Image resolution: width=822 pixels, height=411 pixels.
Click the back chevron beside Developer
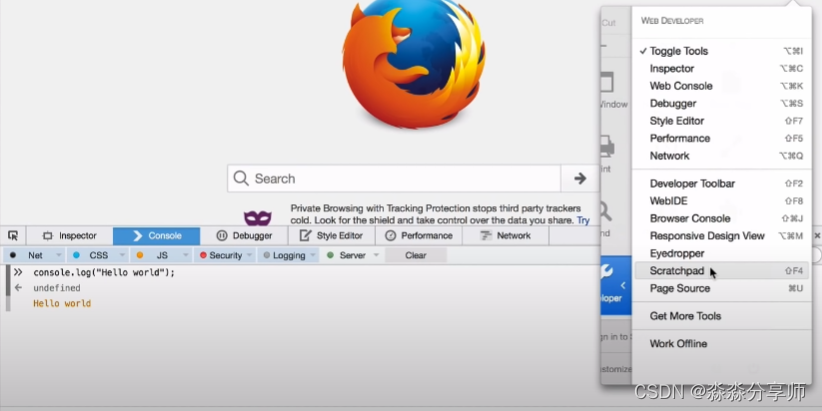pyautogui.click(x=623, y=286)
